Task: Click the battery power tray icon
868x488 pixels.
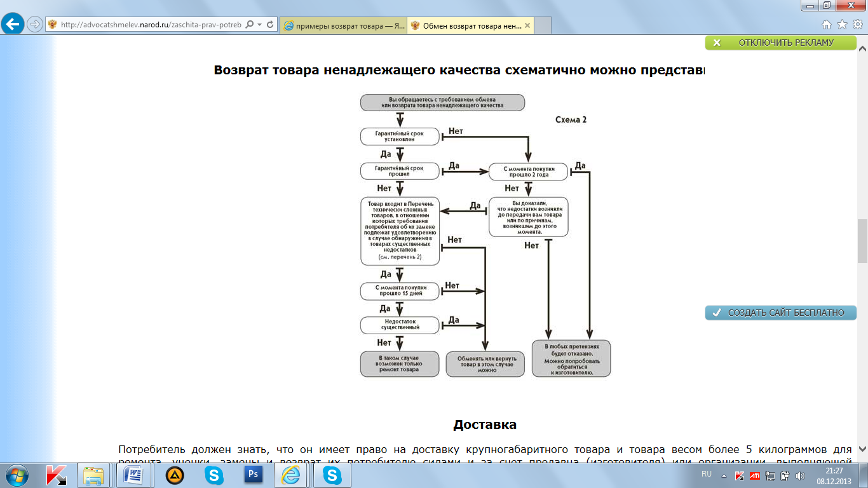Action: click(785, 475)
